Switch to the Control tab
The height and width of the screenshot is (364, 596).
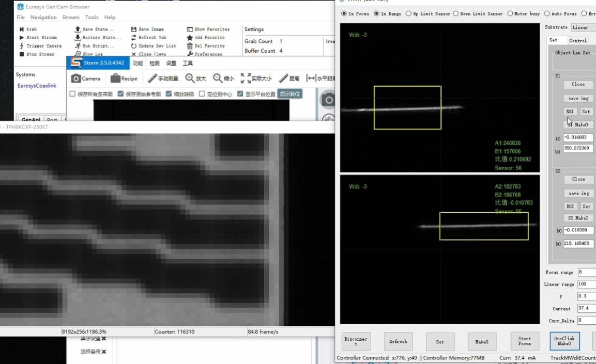point(577,41)
